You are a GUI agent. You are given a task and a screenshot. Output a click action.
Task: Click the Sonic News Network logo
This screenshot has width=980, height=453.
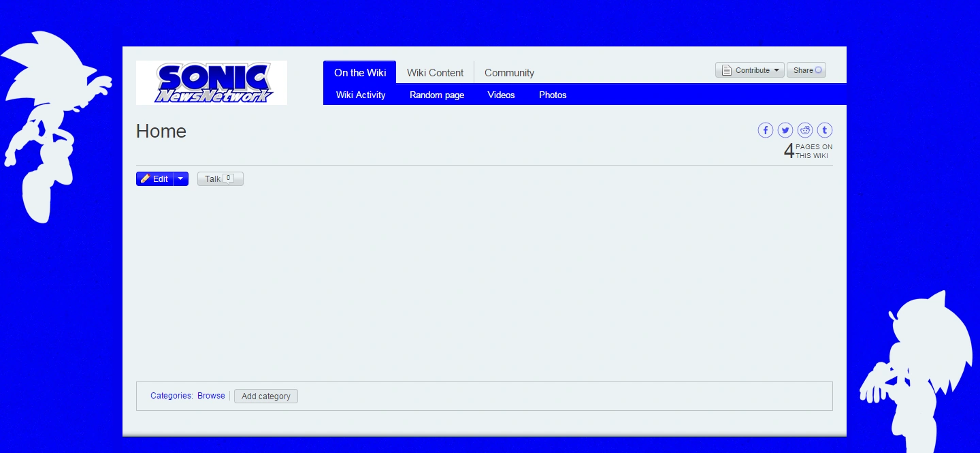click(212, 82)
